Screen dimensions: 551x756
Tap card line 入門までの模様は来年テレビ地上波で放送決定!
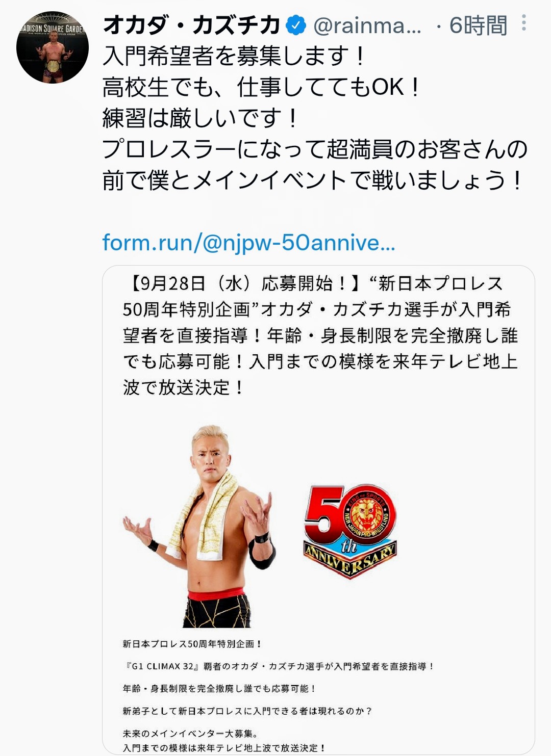point(224,748)
